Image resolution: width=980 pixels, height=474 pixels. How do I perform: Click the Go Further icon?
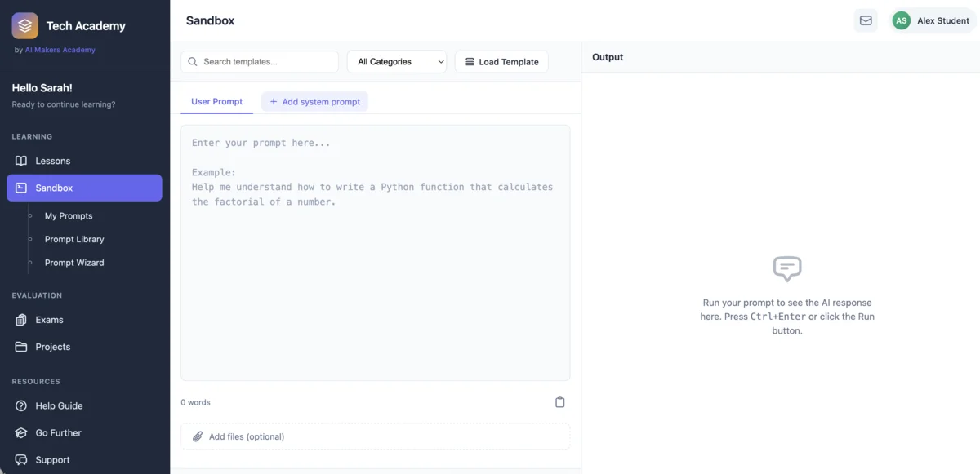(x=21, y=432)
